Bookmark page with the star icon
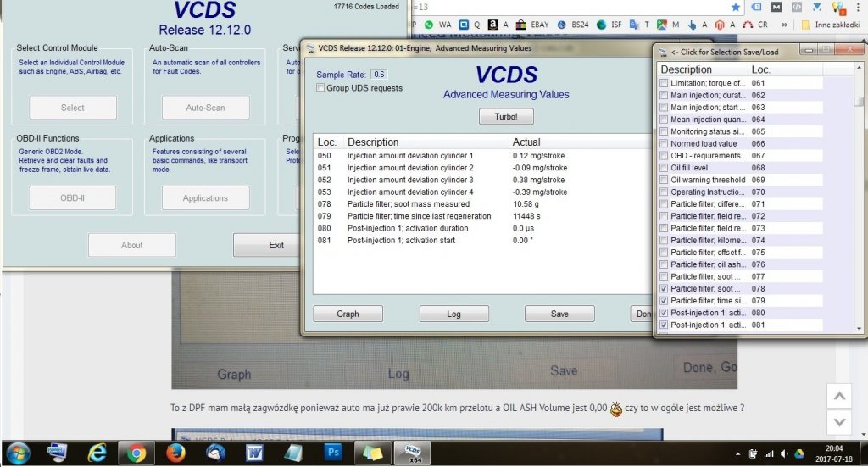The image size is (868, 467). tap(736, 7)
